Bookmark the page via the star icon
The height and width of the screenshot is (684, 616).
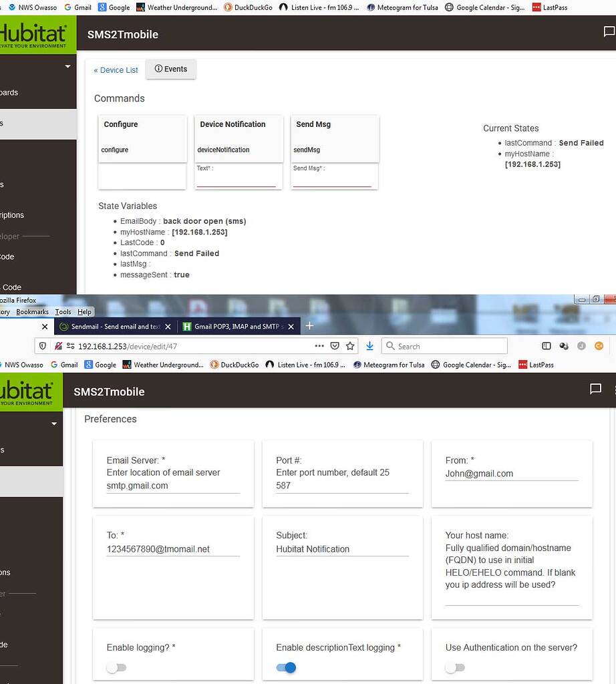tap(350, 346)
